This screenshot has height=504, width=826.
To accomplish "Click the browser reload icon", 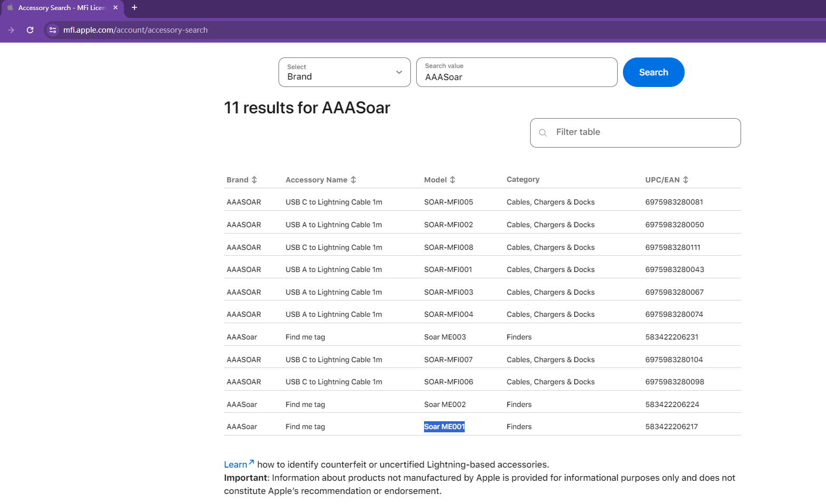I will [30, 30].
